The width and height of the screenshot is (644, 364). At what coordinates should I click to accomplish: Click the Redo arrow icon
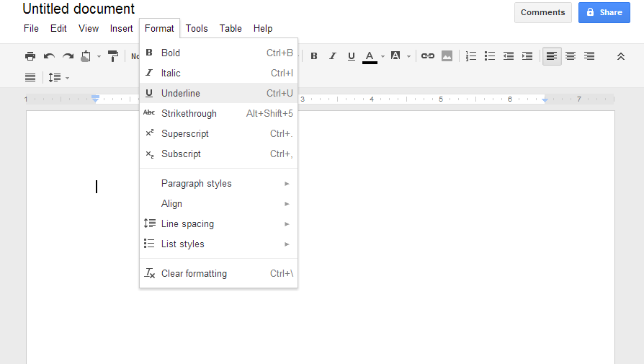point(68,56)
